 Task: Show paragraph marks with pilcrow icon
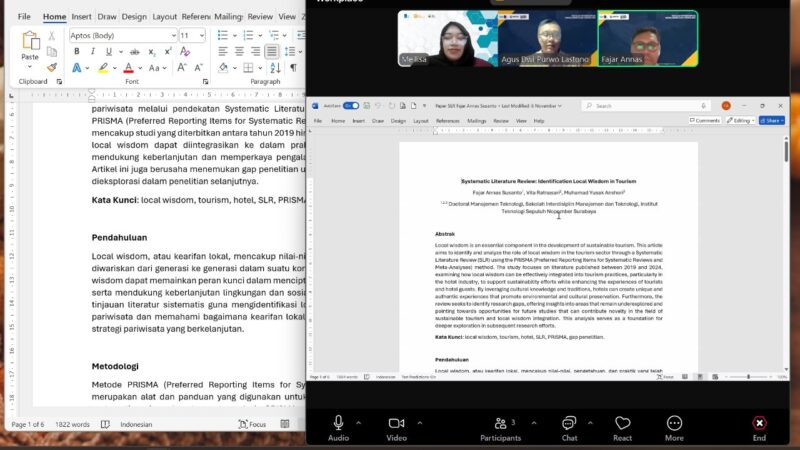tap(293, 67)
